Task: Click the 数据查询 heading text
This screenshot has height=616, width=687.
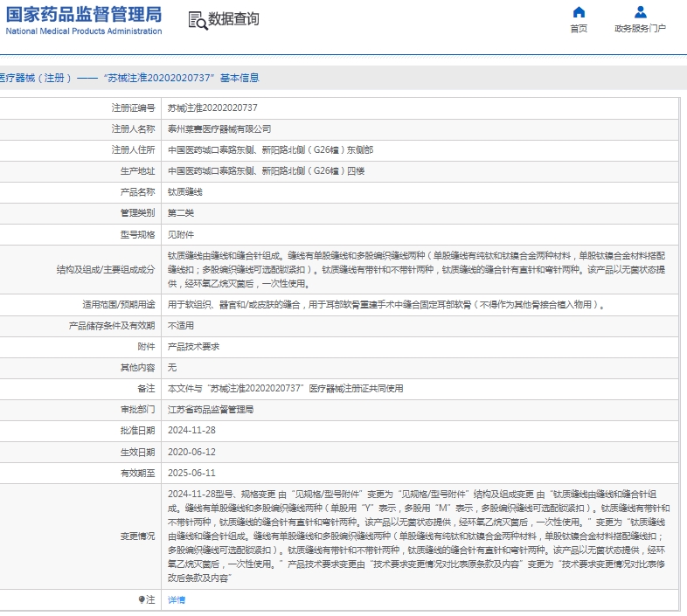Action: coord(233,19)
